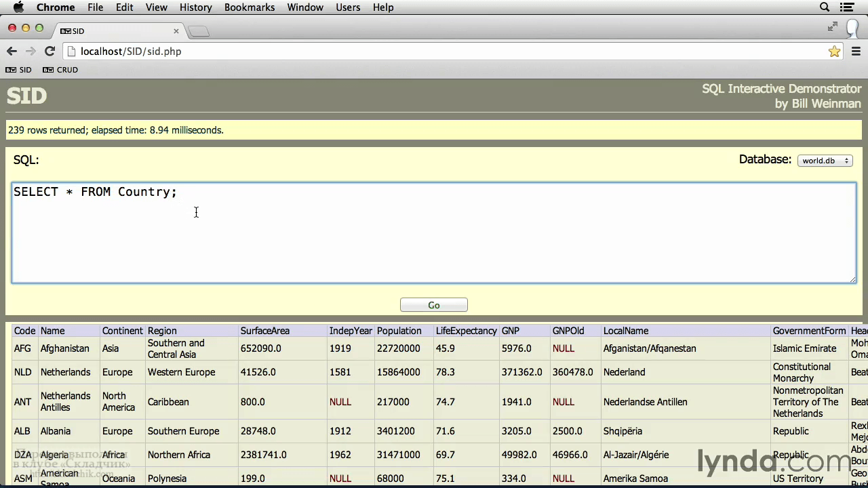Click the LifeExpectancy column header
This screenshot has height=488, width=868.
pos(467,331)
